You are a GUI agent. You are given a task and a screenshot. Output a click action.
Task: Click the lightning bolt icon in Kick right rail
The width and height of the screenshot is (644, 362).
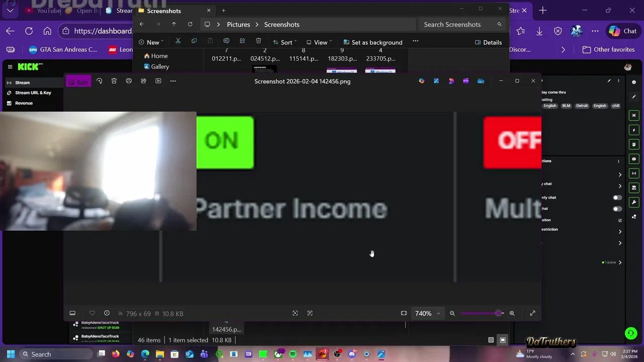634,130
